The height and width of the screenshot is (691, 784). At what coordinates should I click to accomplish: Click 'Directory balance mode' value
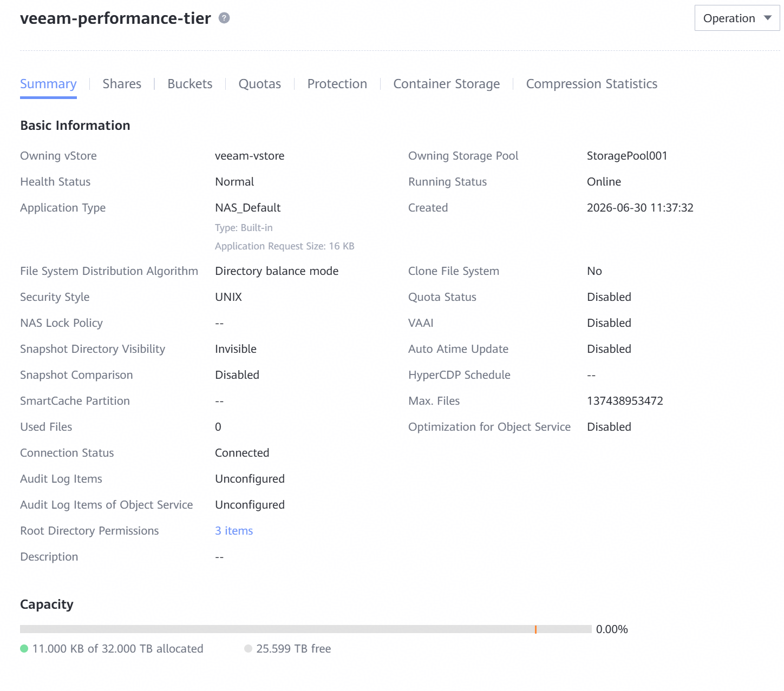click(277, 271)
